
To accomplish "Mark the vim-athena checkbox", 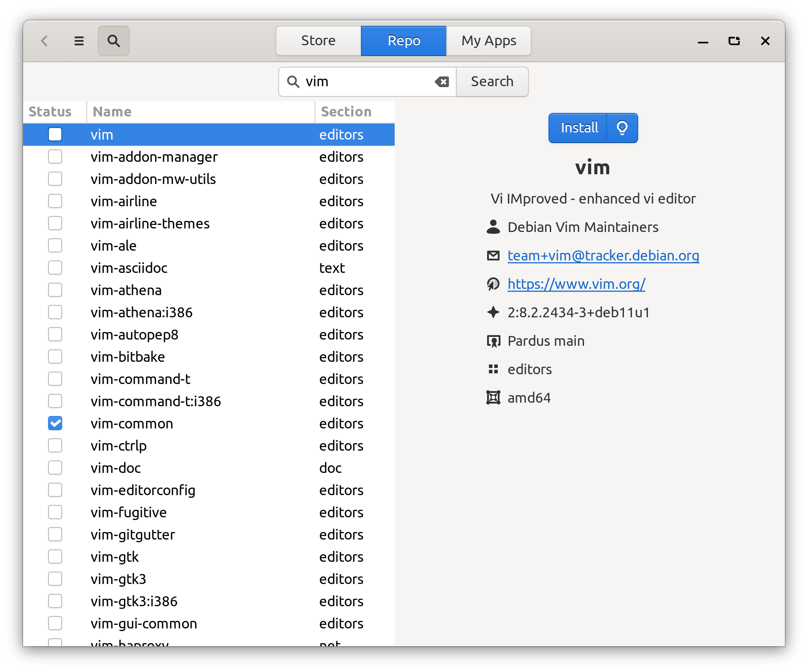I will click(x=55, y=290).
